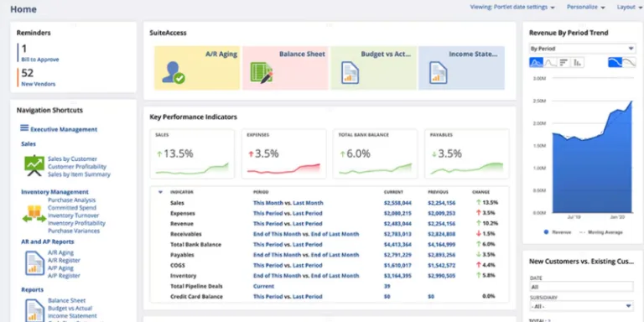Screen dimensions: 644x322
Task: Open Income Statement link under Reports
Action: click(72, 316)
